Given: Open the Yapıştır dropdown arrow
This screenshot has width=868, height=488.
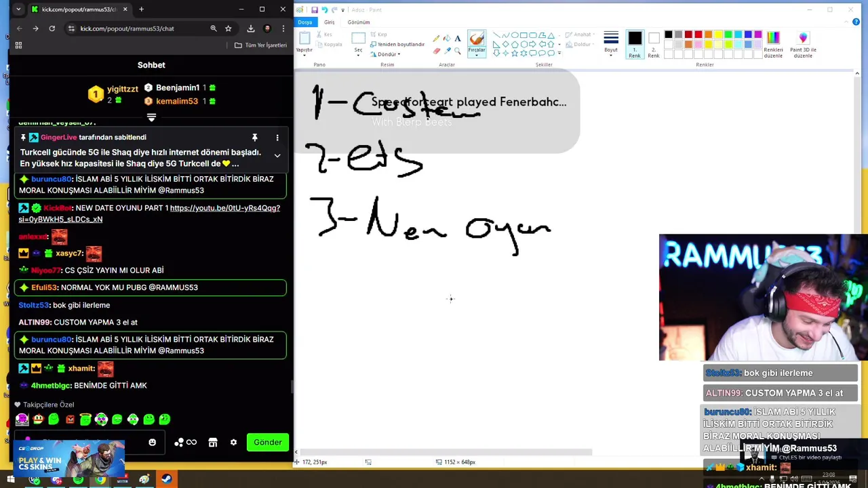Looking at the screenshot, I should (304, 55).
